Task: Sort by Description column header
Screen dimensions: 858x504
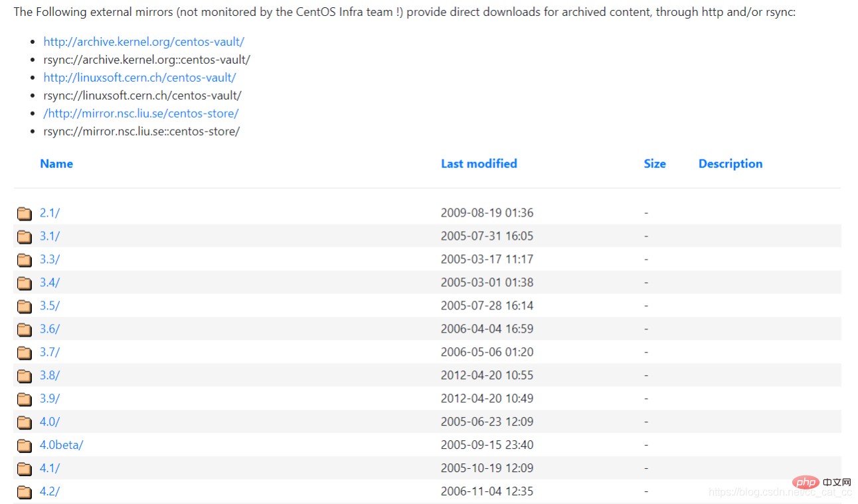Action: (730, 163)
